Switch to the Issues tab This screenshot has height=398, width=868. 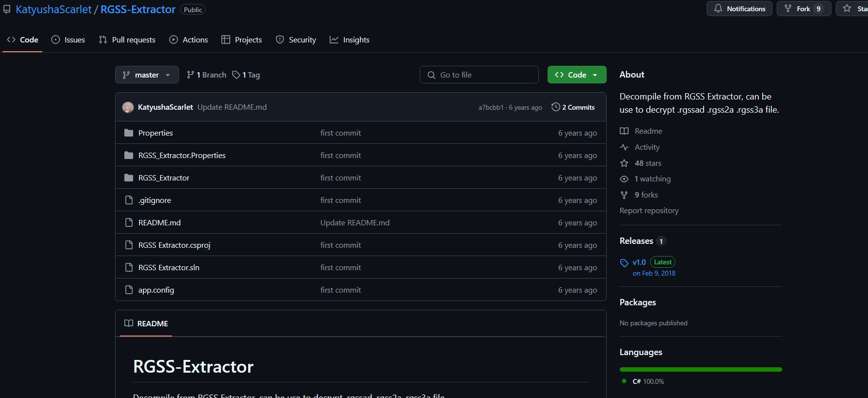point(68,40)
